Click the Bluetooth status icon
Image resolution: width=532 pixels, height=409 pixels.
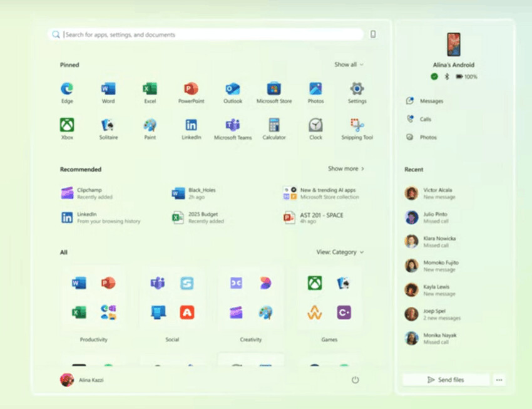coord(447,76)
